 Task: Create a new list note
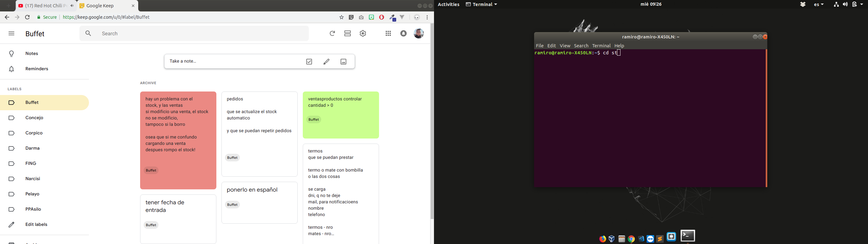pos(309,62)
